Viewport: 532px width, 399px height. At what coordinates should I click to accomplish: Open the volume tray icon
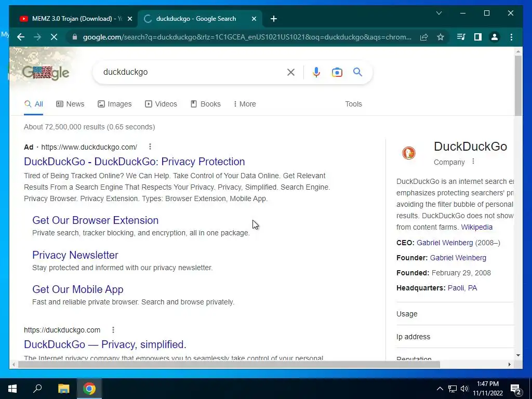(464, 389)
